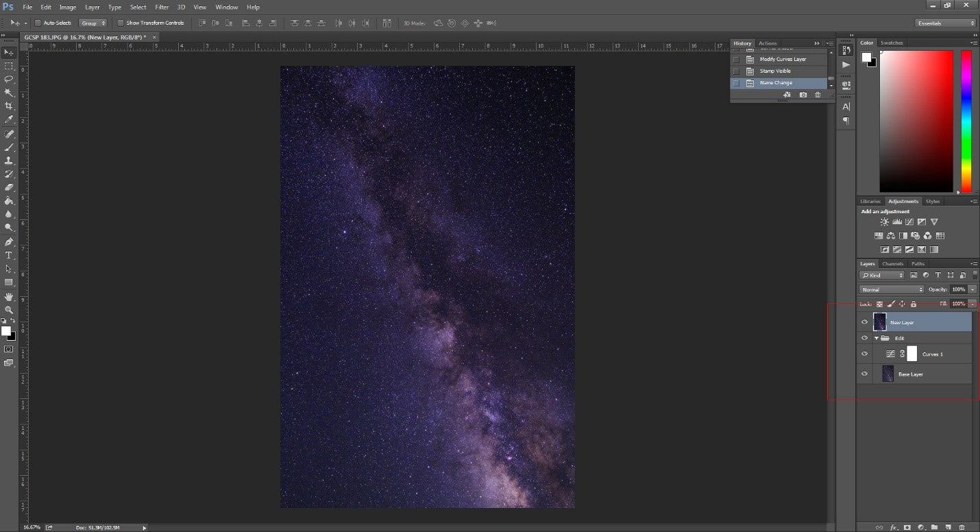Switch to the Swatches tab
Viewport: 980px width, 532px height.
click(892, 43)
